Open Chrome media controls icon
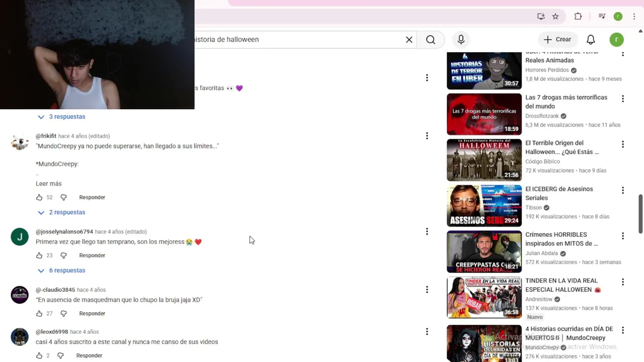This screenshot has width=644, height=362. click(602, 16)
